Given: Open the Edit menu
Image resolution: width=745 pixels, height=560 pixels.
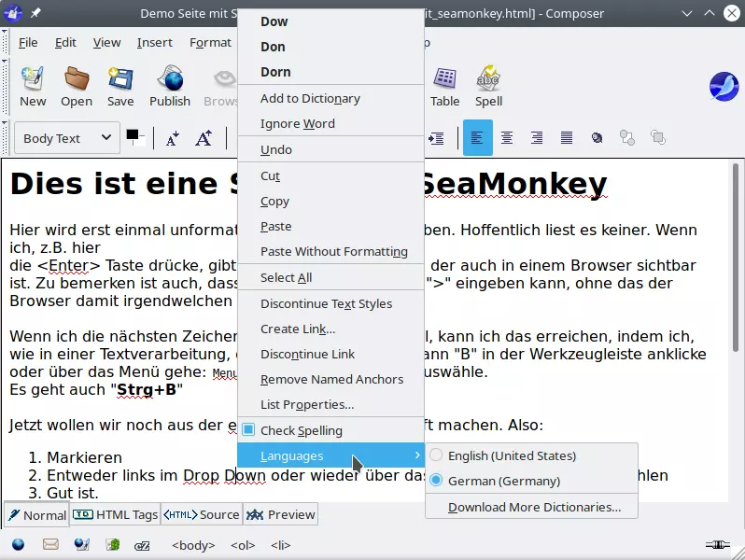Looking at the screenshot, I should coord(65,42).
